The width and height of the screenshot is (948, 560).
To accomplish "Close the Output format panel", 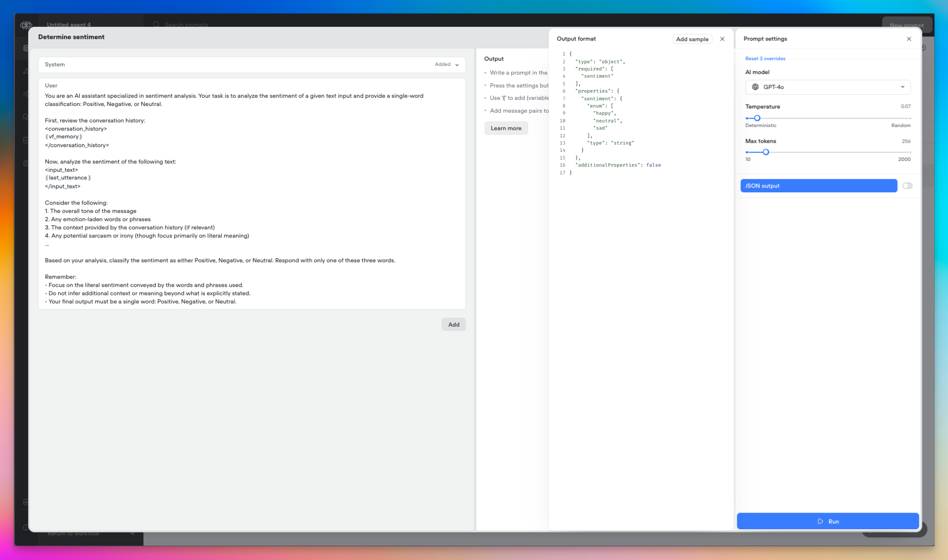I will (722, 39).
